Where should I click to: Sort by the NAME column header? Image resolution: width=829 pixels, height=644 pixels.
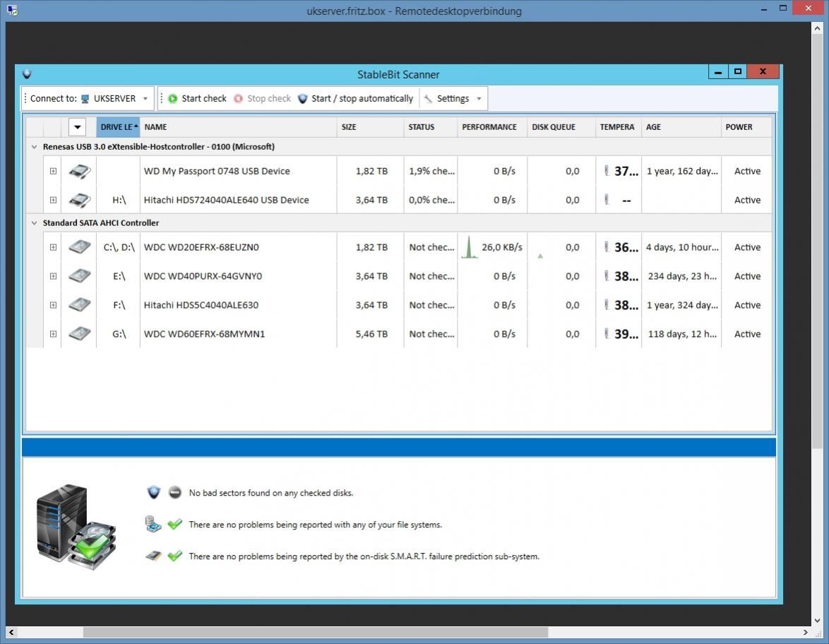pyautogui.click(x=238, y=127)
